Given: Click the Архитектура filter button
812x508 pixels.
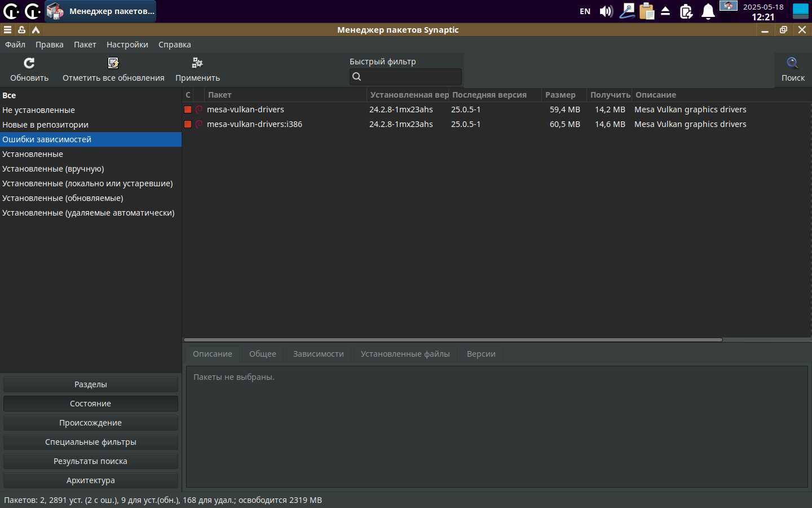Looking at the screenshot, I should pos(91,480).
